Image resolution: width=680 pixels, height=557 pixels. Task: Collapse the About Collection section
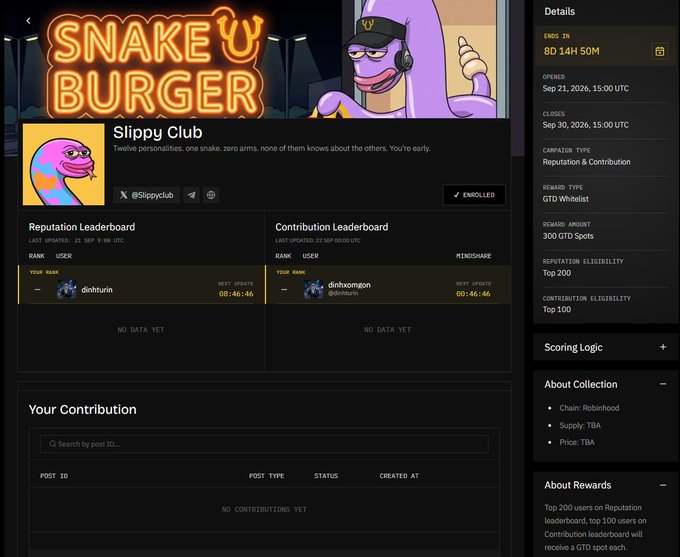pos(663,384)
